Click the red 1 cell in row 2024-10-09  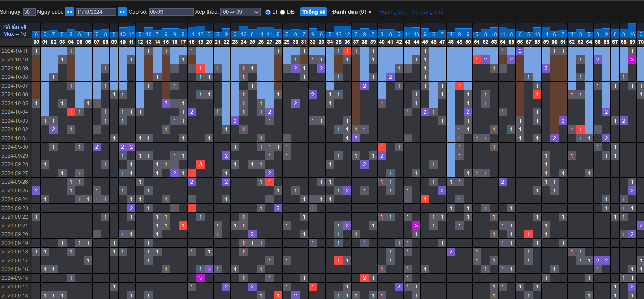coord(201,68)
